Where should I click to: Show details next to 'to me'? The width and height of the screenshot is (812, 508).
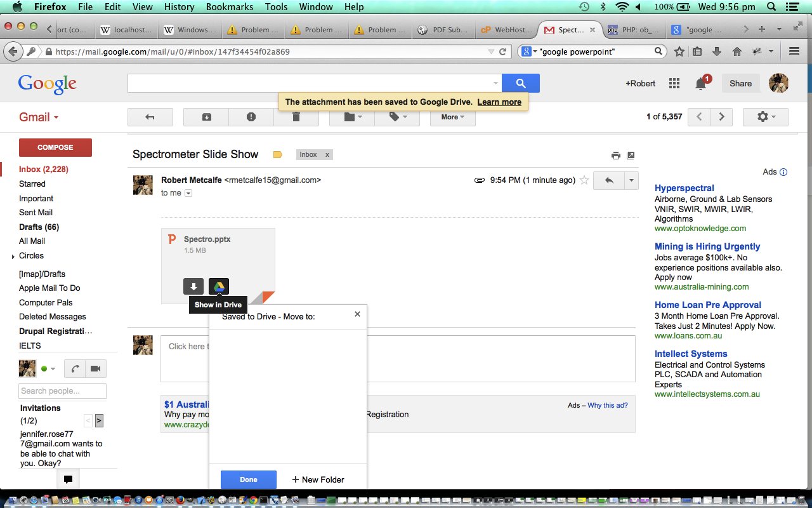[x=188, y=193]
